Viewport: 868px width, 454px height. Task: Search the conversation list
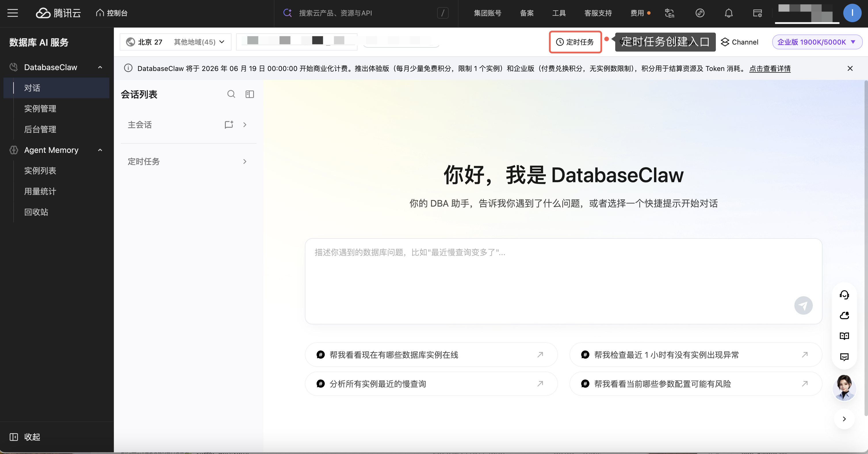point(231,94)
